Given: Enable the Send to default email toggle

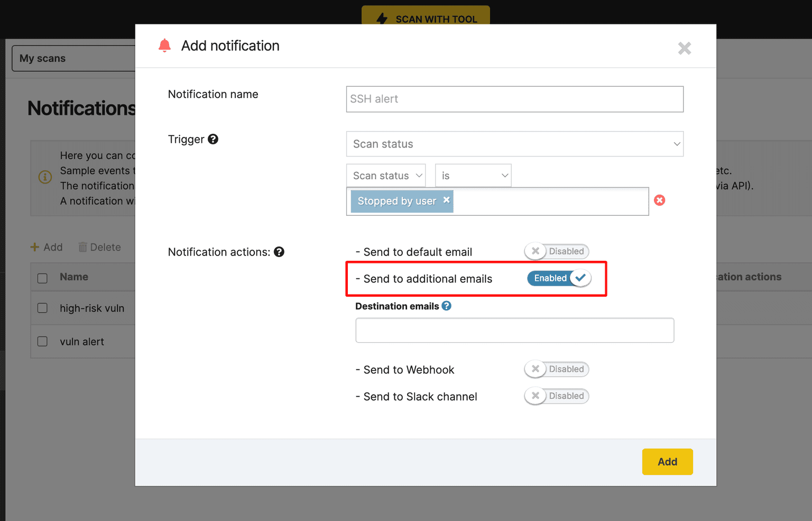Looking at the screenshot, I should coord(556,251).
